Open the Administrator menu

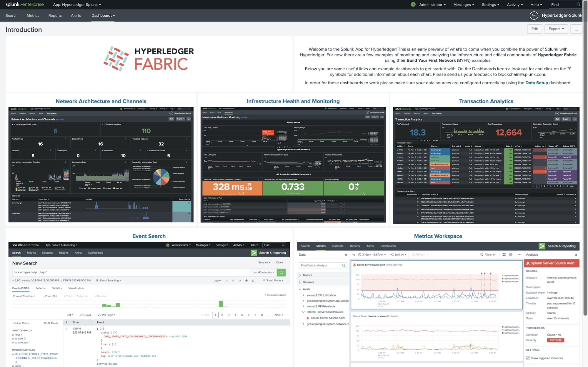pos(432,5)
